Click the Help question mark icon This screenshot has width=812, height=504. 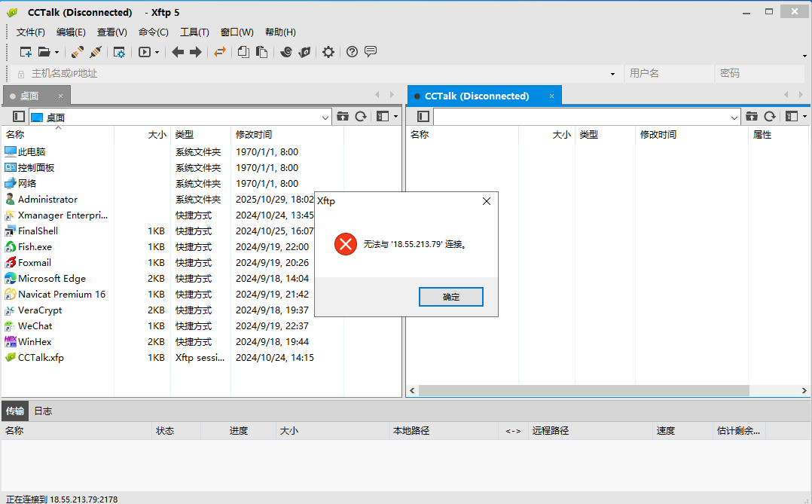pyautogui.click(x=352, y=52)
